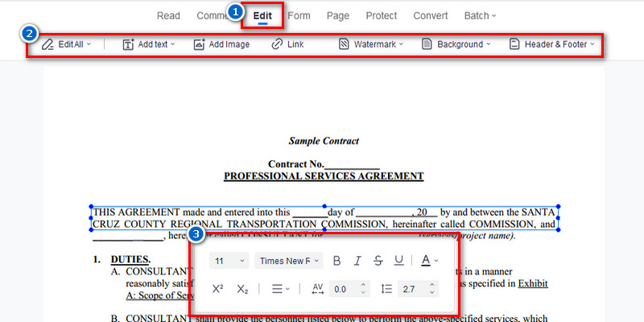Image resolution: width=644 pixels, height=322 pixels.
Task: Increase the character spacing value
Action: 363,285
